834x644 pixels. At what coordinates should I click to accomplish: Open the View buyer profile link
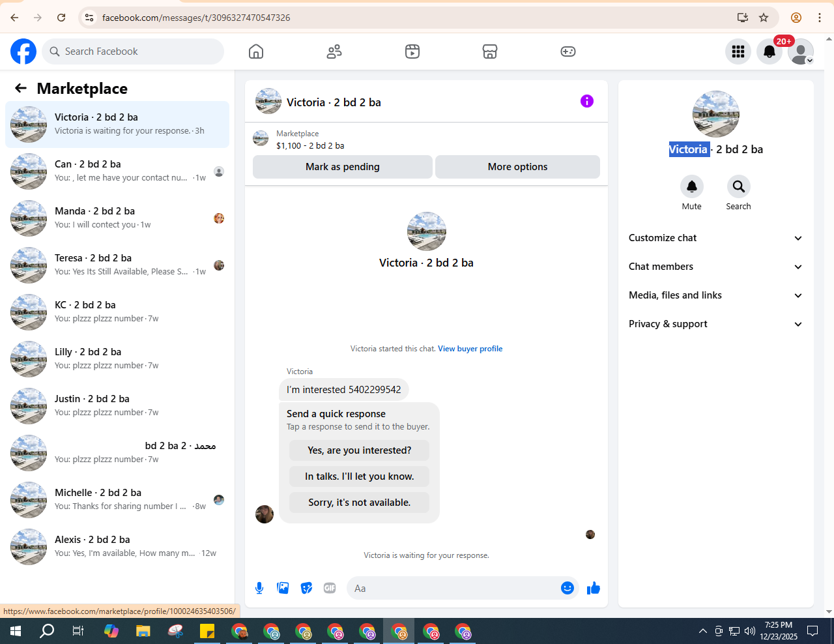470,349
